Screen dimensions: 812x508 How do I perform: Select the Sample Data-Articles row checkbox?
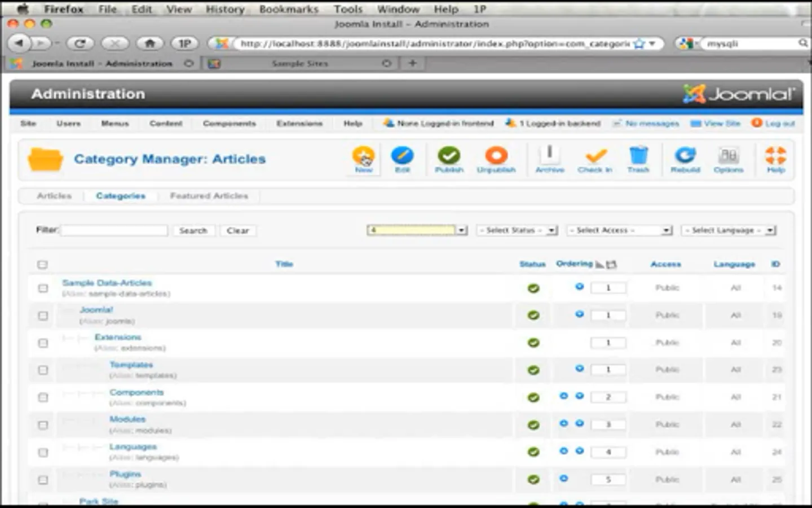point(43,288)
